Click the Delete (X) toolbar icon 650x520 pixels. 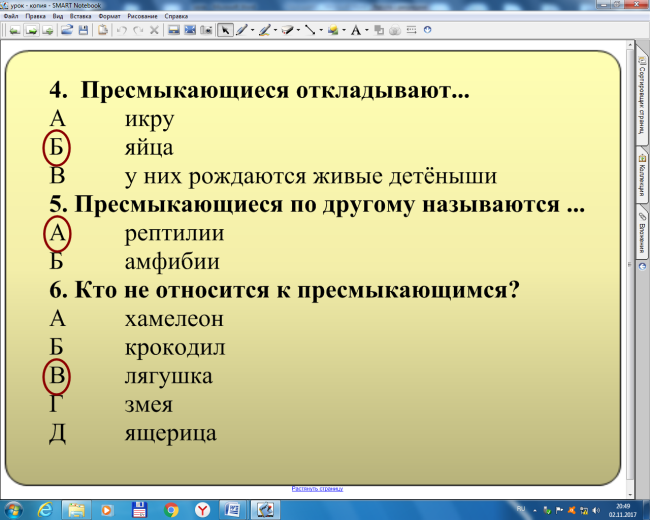(x=154, y=30)
